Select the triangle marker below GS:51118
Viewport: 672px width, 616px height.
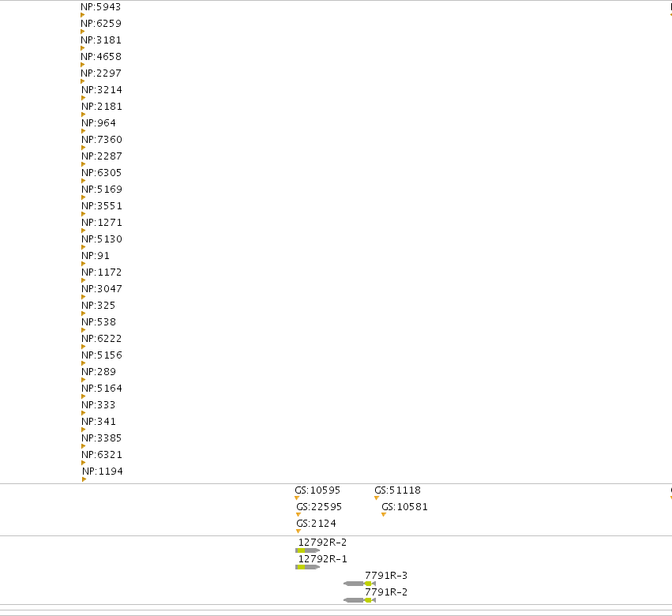point(377,498)
